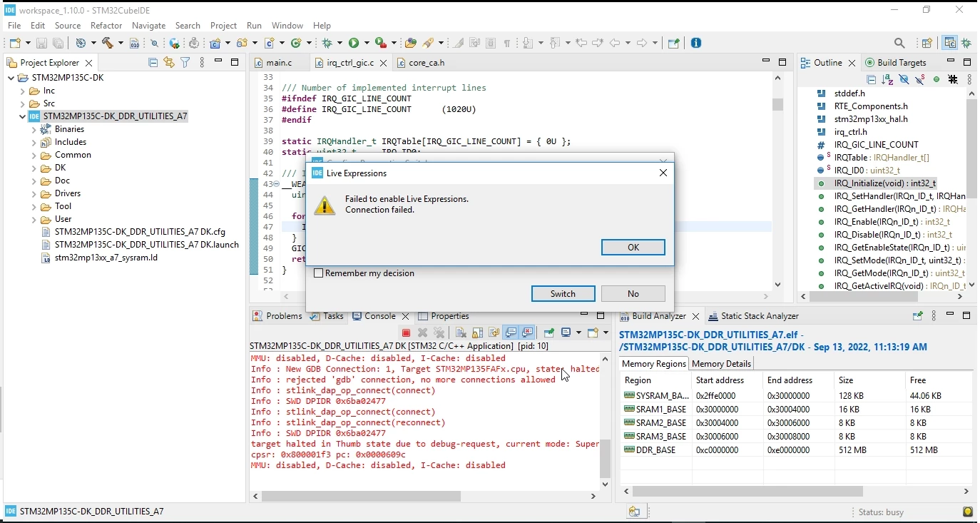
Task: Toggle Hide Static Fields in Outline toolbar
Action: pyautogui.click(x=920, y=79)
